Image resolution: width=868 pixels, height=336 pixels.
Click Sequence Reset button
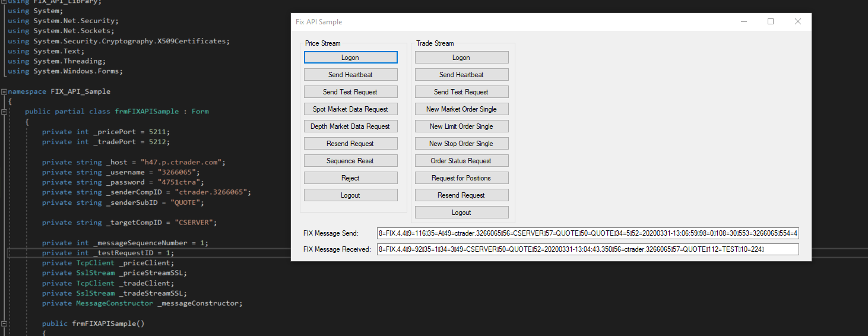click(350, 161)
